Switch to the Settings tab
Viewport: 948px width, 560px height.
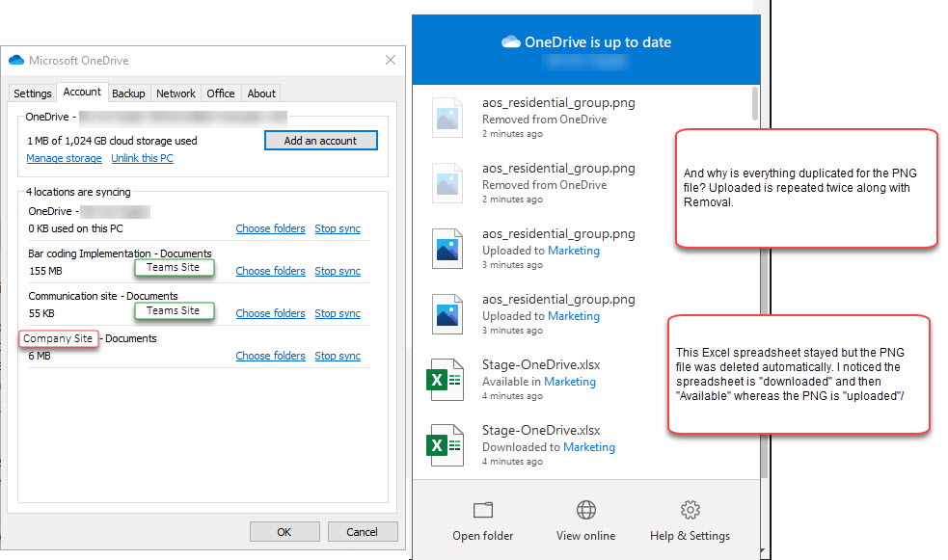pyautogui.click(x=33, y=93)
